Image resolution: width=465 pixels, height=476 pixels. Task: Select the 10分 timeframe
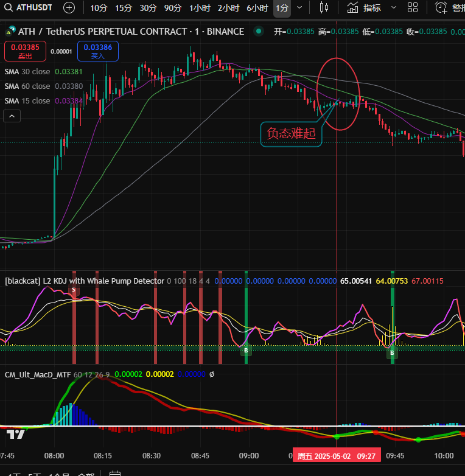99,8
